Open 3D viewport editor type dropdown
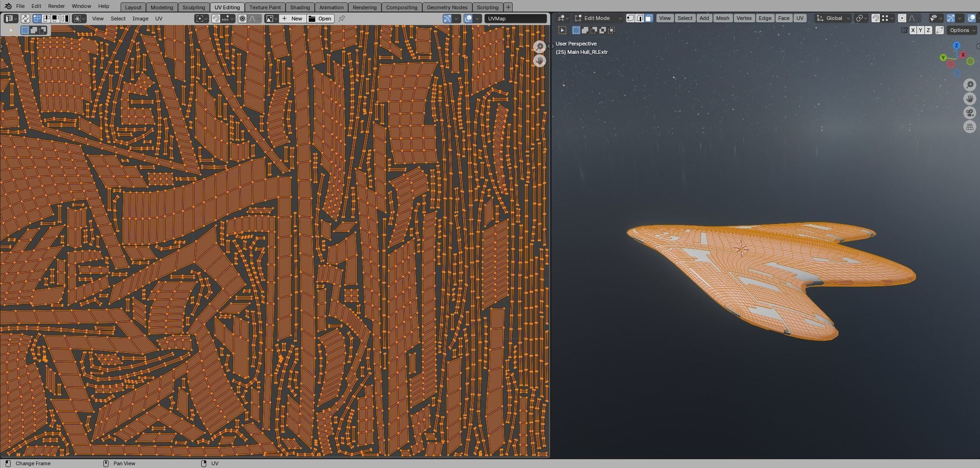The image size is (980, 468). point(563,18)
